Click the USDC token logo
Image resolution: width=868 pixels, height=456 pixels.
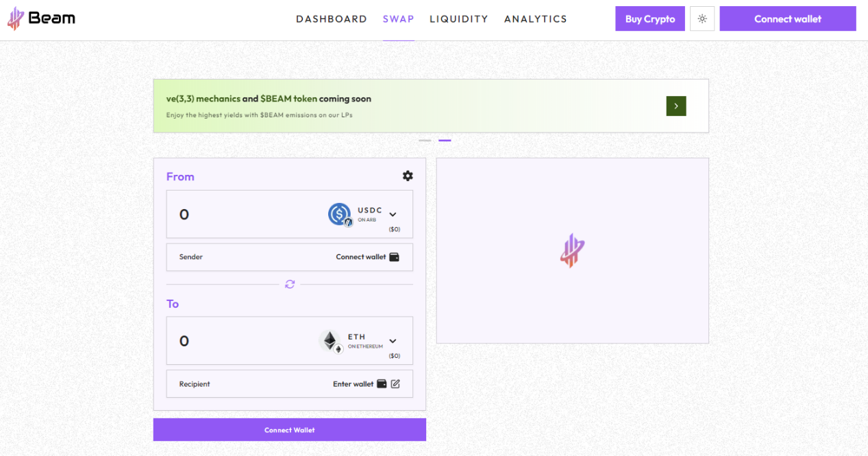click(x=339, y=214)
